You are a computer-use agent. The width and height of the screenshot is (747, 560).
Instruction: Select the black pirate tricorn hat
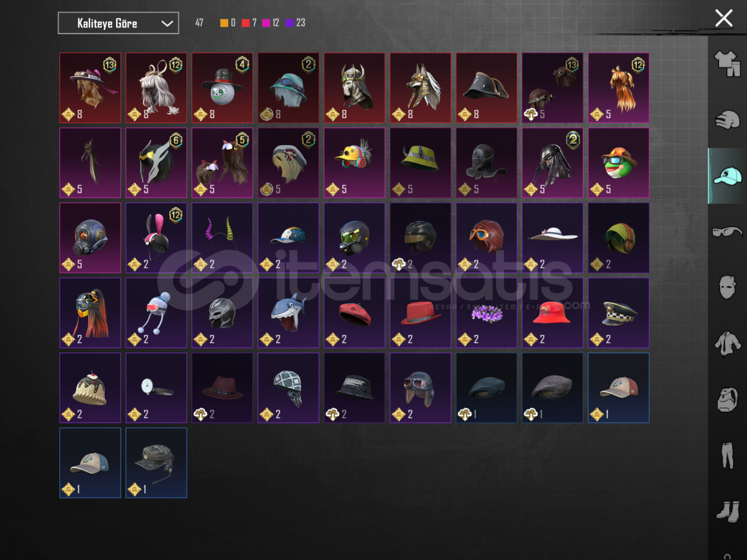click(x=487, y=88)
